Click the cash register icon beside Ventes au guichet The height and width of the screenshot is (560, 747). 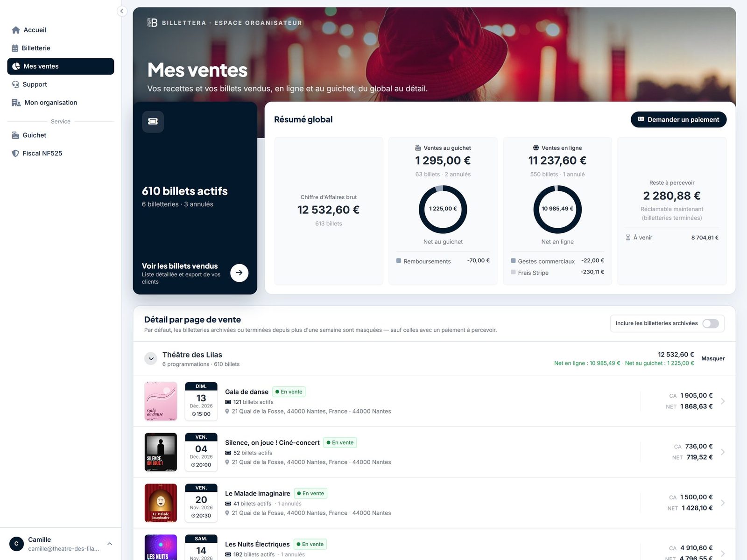point(418,148)
